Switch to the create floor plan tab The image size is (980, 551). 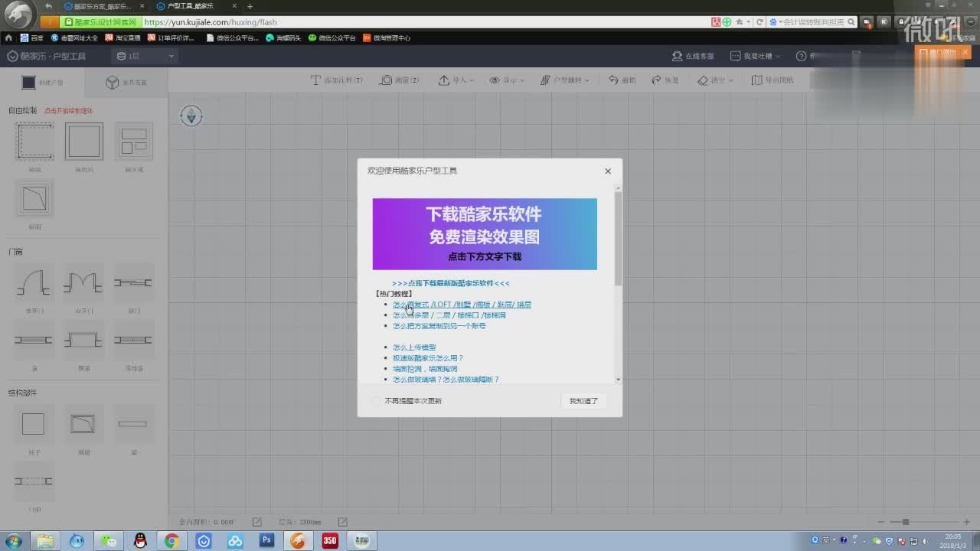(42, 82)
